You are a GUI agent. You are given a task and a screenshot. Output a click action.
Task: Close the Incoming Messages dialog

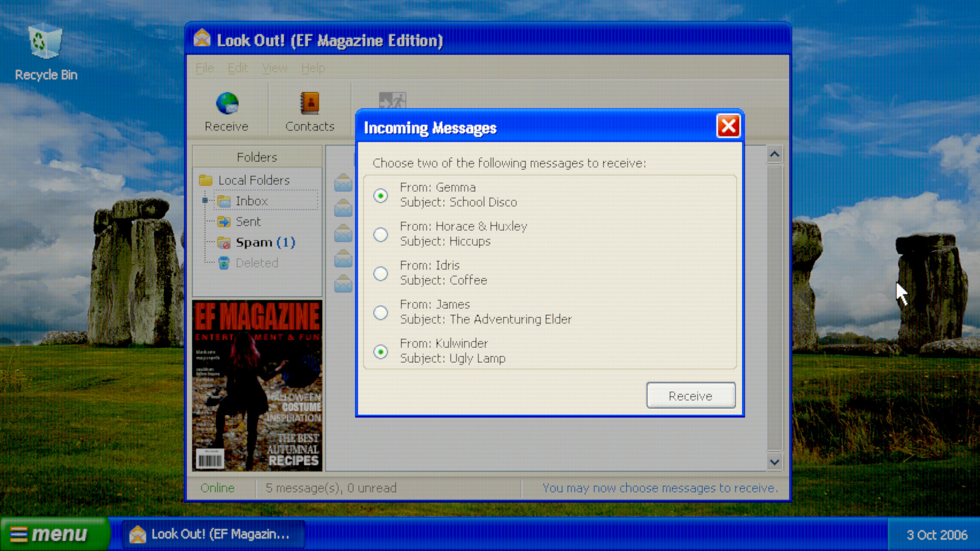pos(728,126)
